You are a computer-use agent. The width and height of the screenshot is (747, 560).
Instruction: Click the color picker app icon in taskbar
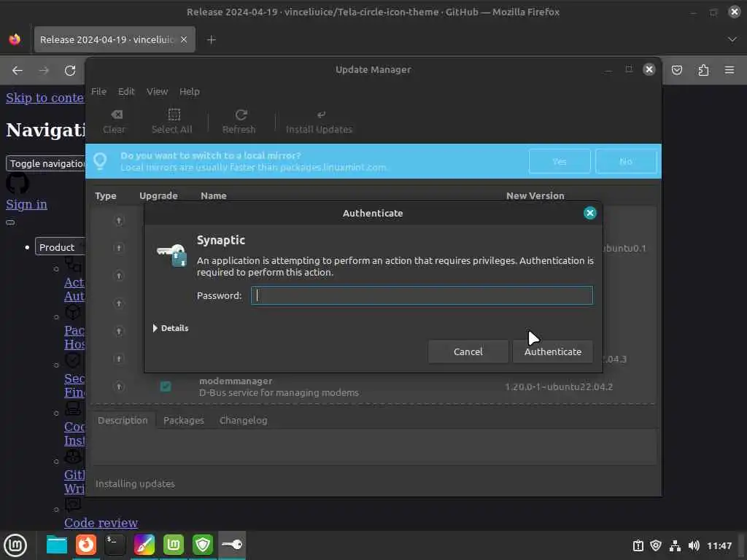(x=144, y=545)
